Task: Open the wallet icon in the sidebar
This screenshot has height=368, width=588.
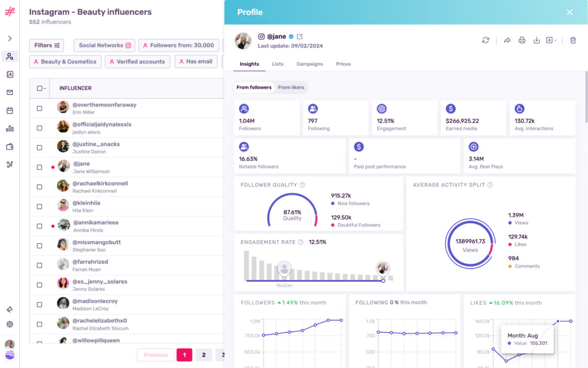Action: point(10,146)
